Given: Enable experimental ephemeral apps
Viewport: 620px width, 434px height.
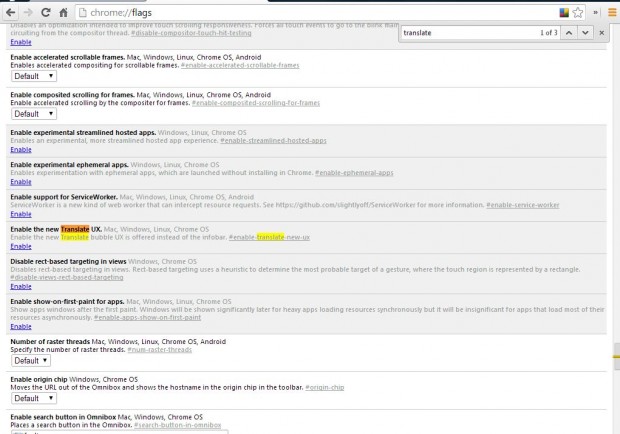Looking at the screenshot, I should pos(21,182).
